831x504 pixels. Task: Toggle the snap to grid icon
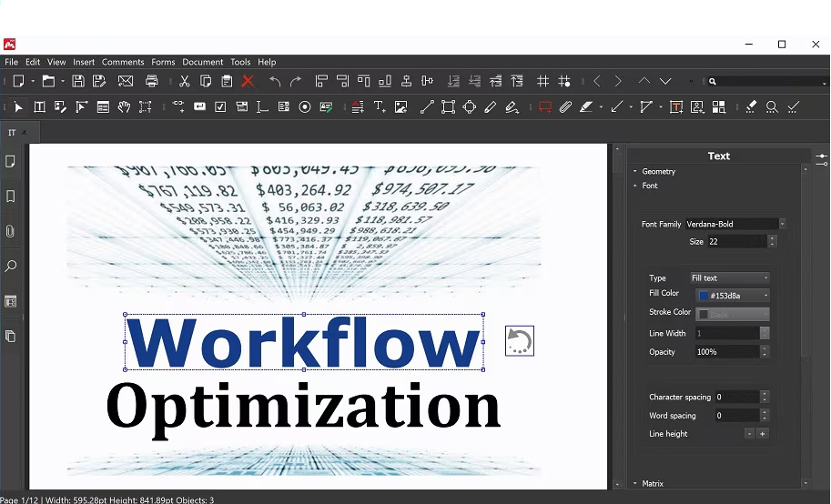564,81
